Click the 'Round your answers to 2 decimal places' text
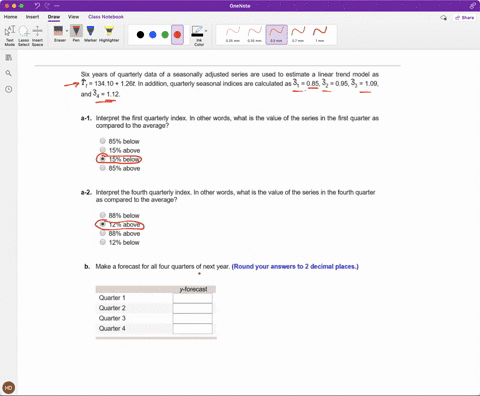Viewport: 480px width, 396px height. [295, 266]
